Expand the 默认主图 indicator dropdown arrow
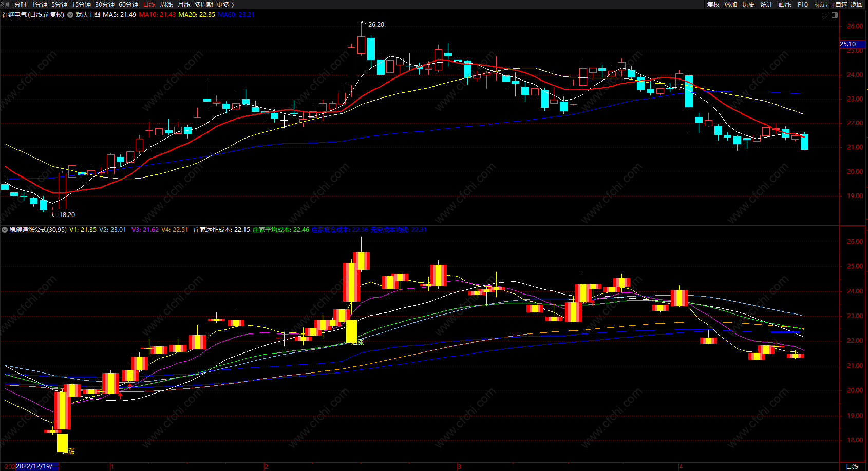Screen dimensions: 868x471 (x=70, y=15)
